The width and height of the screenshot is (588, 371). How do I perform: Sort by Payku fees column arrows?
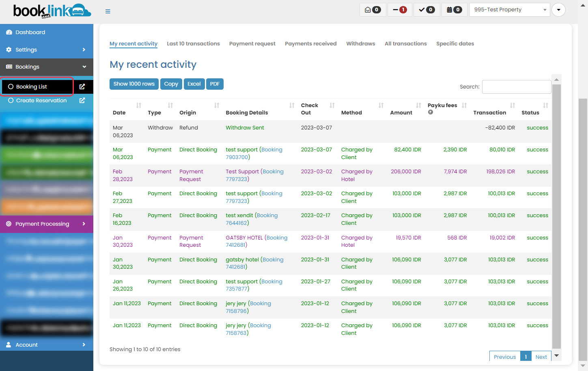click(x=464, y=106)
